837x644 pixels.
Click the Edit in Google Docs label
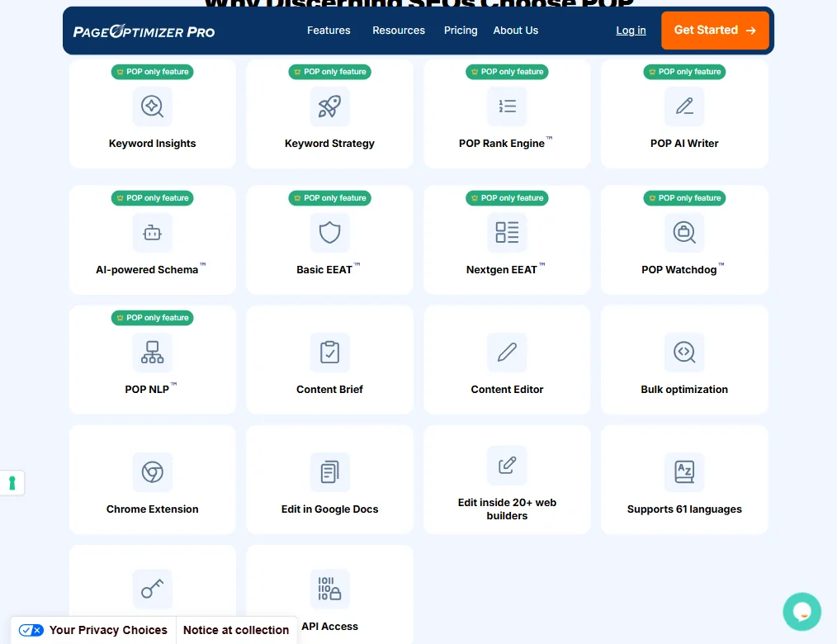[329, 509]
